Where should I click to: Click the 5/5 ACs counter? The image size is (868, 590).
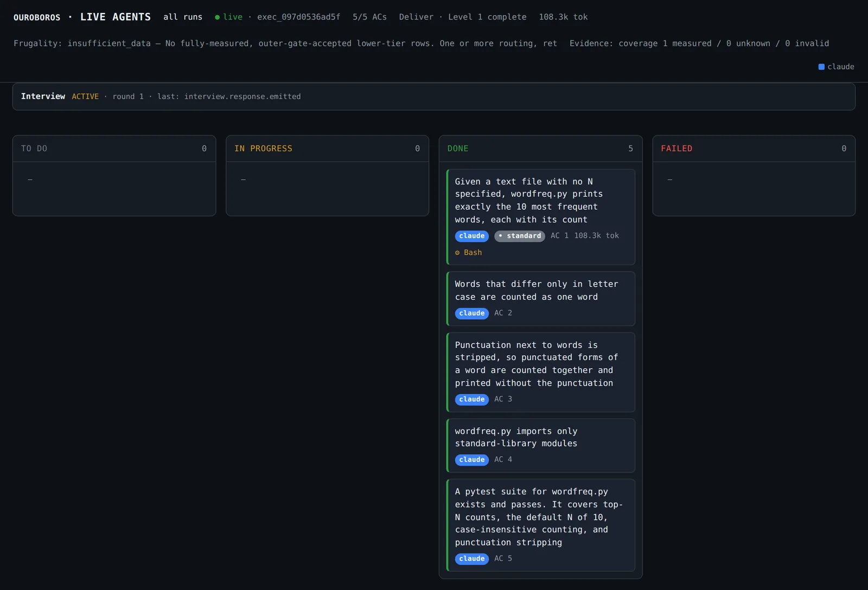(x=369, y=17)
